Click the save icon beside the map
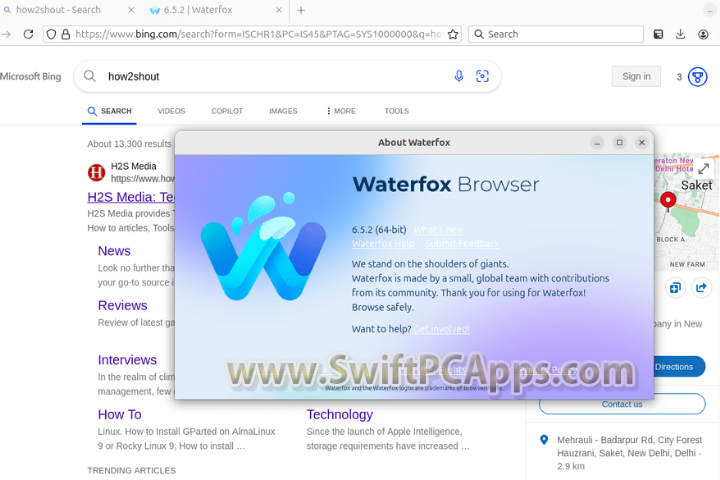 pyautogui.click(x=675, y=288)
